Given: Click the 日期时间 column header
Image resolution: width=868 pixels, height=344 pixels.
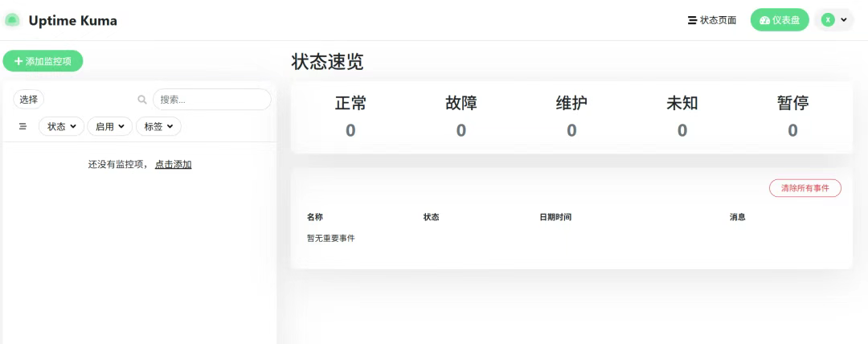Looking at the screenshot, I should tap(555, 217).
